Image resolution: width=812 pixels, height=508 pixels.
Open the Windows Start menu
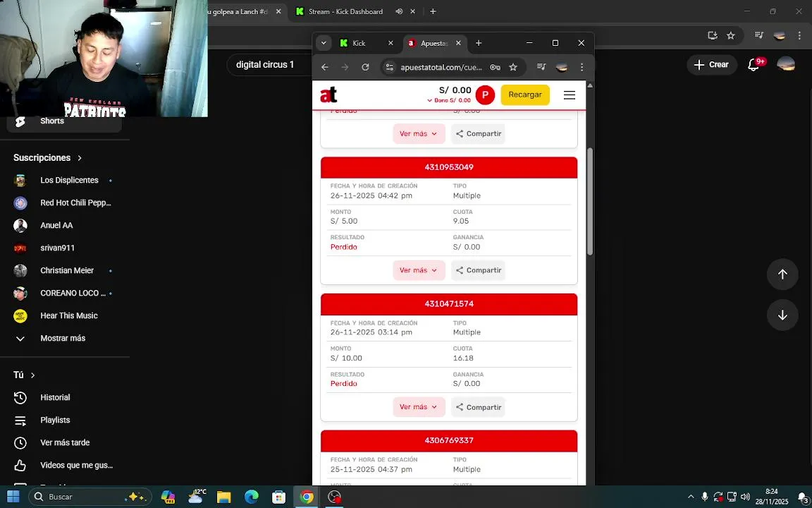[13, 497]
